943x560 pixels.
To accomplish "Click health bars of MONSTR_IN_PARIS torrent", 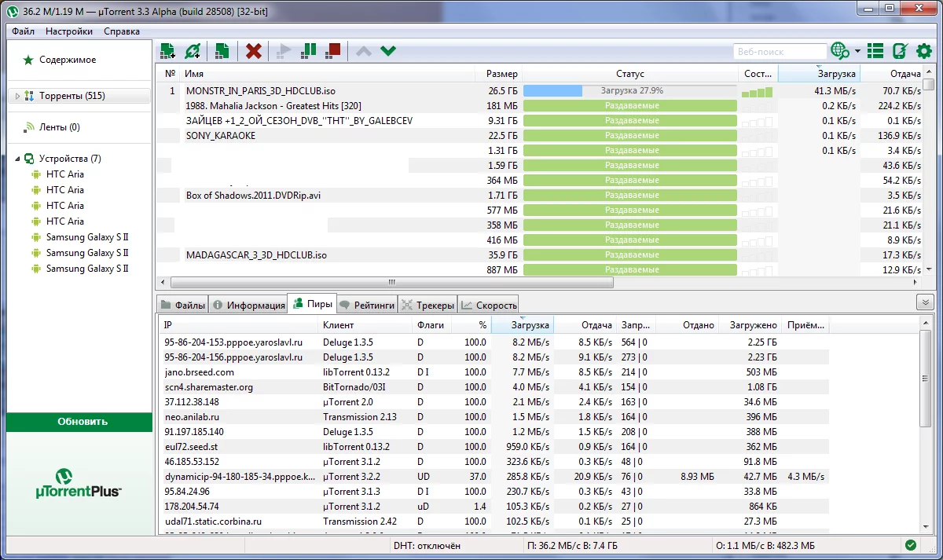I will tap(758, 92).
